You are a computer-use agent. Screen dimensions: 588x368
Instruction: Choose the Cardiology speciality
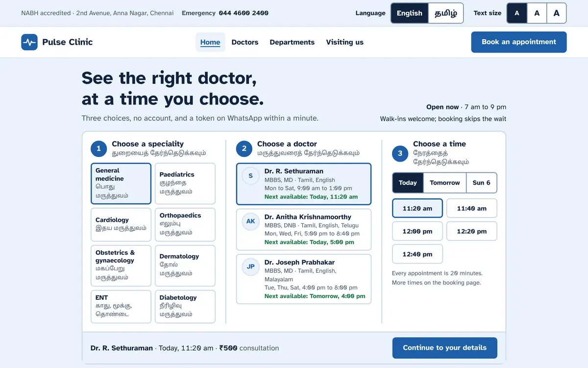121,225
